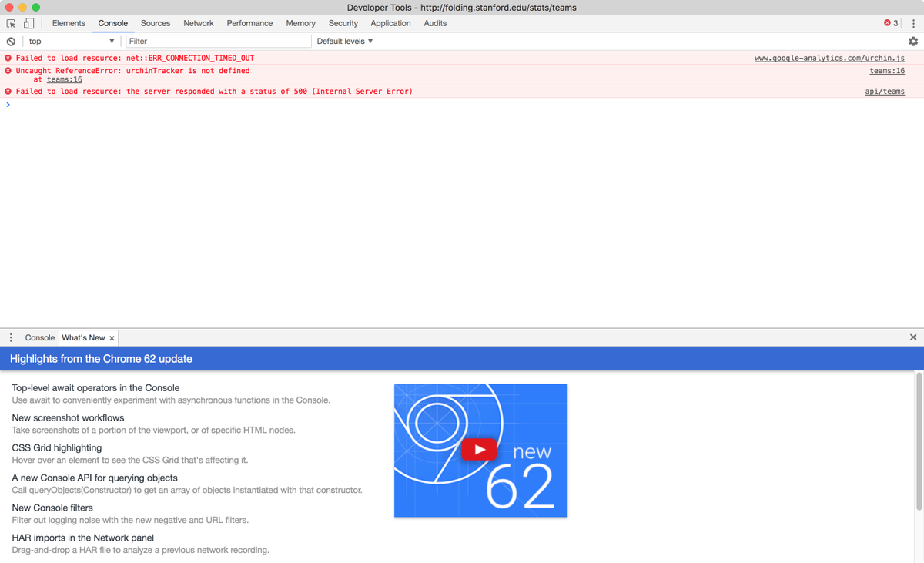
Task: Switch to the Elements tab
Action: coord(69,23)
